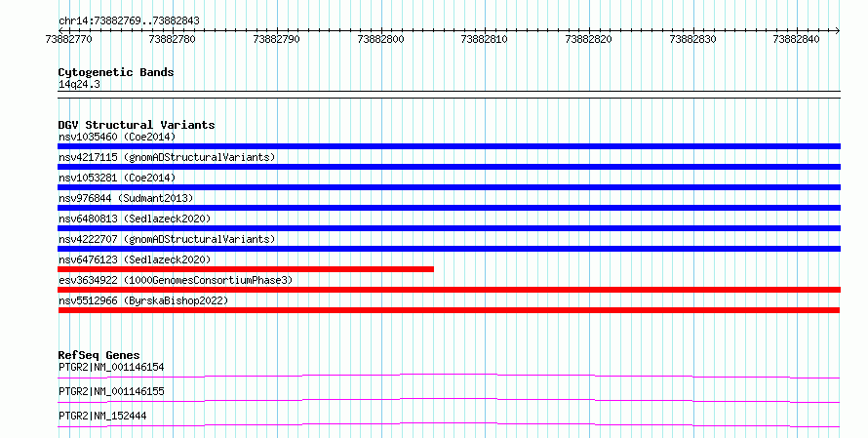Open variant esv3634922 (1000GenomesConsortiumPhase3) label

pos(176,280)
